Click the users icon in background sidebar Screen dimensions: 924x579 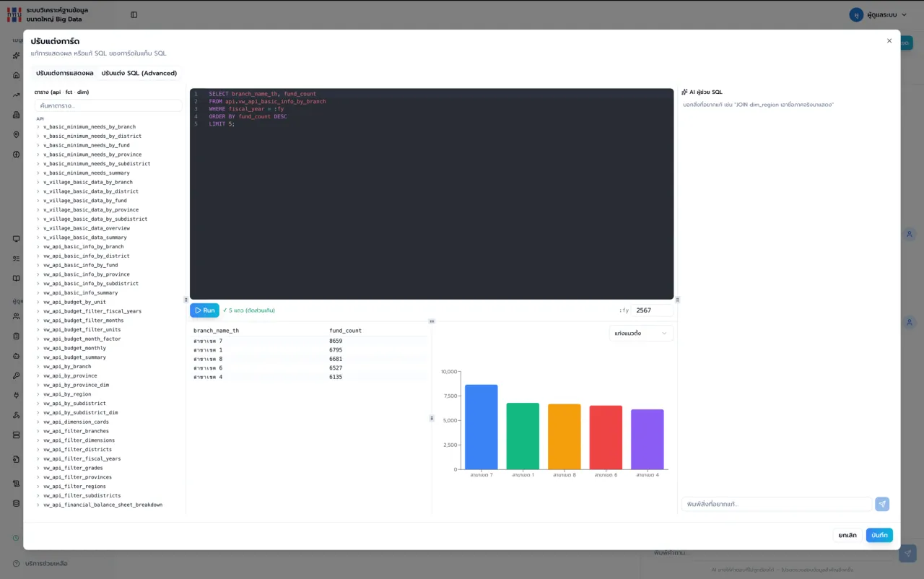(17, 316)
